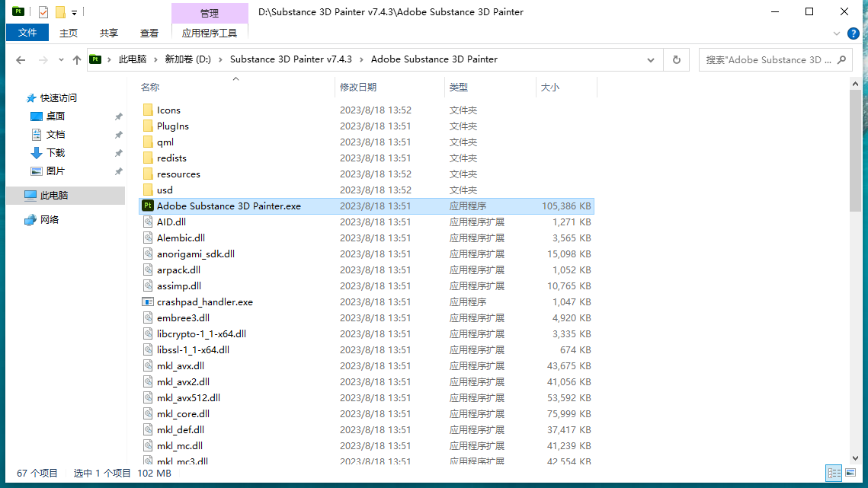This screenshot has height=488, width=868.
Task: Switch to large icons view layout
Action: click(x=850, y=473)
